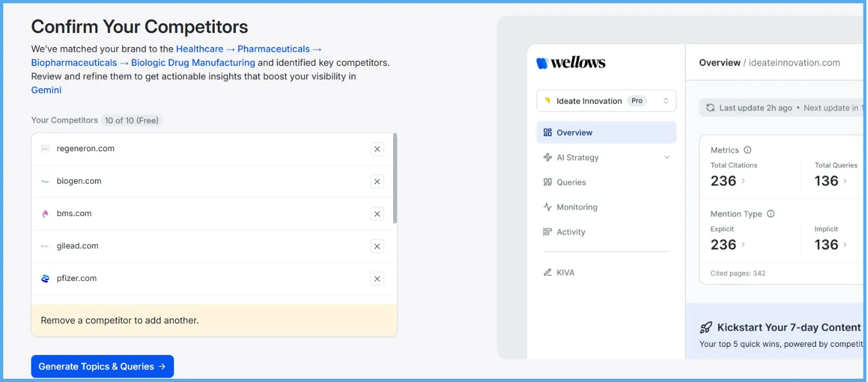Viewport: 868px width, 382px height.
Task: Click the AI Strategy icon
Action: coord(547,157)
